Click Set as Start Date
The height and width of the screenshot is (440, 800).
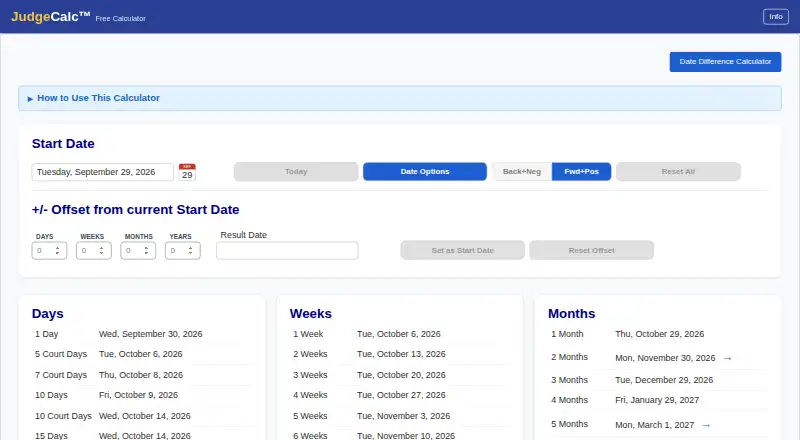(462, 251)
